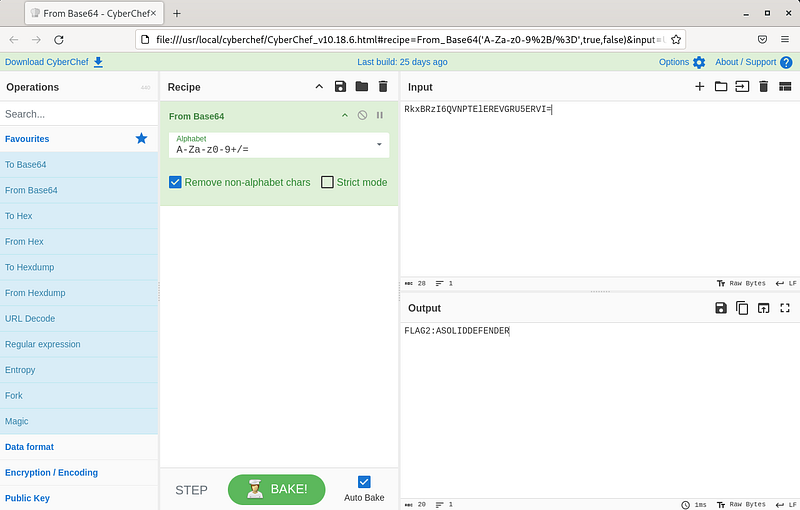Copy raw output to clipboard
The image size is (800, 510).
pos(742,308)
